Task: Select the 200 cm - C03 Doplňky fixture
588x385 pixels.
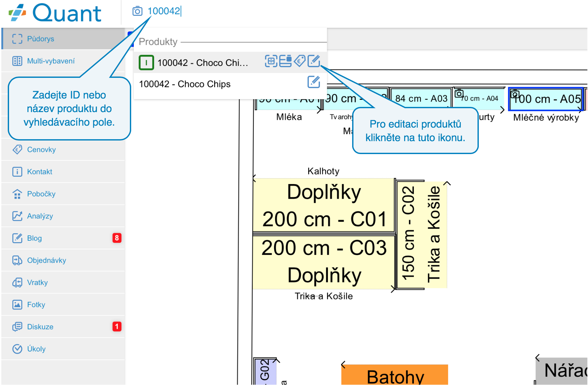Action: pyautogui.click(x=324, y=262)
